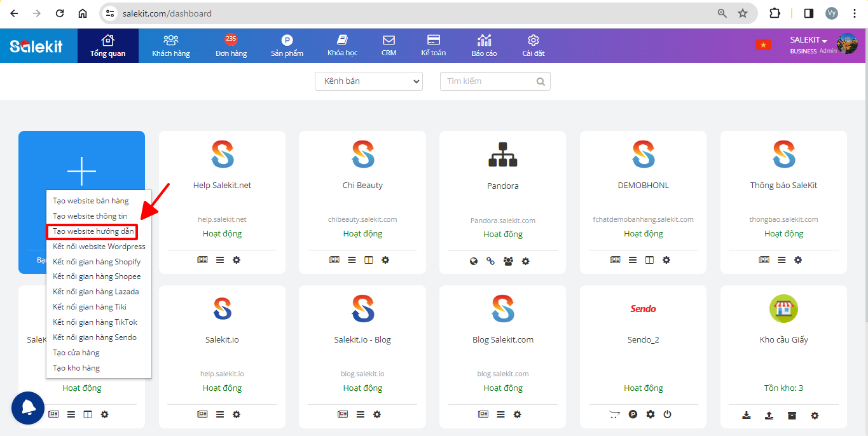Image resolution: width=868 pixels, height=436 pixels.
Task: Choose Kết nối gian hàng Shopee option
Action: [x=97, y=276]
